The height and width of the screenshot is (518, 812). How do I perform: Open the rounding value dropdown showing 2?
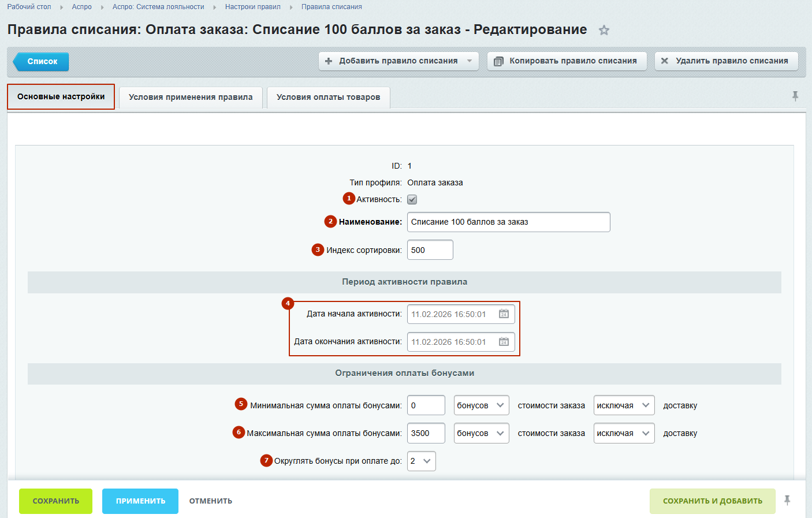coord(421,461)
